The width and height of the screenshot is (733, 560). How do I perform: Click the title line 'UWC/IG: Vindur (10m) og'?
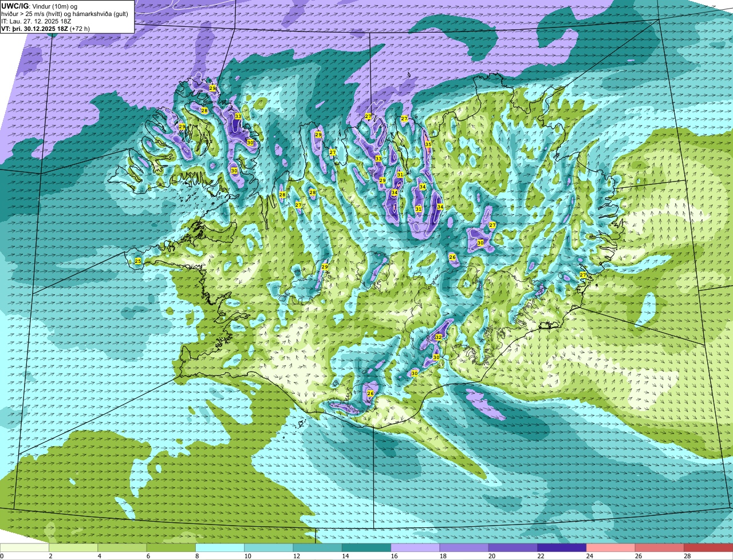[x=38, y=6]
